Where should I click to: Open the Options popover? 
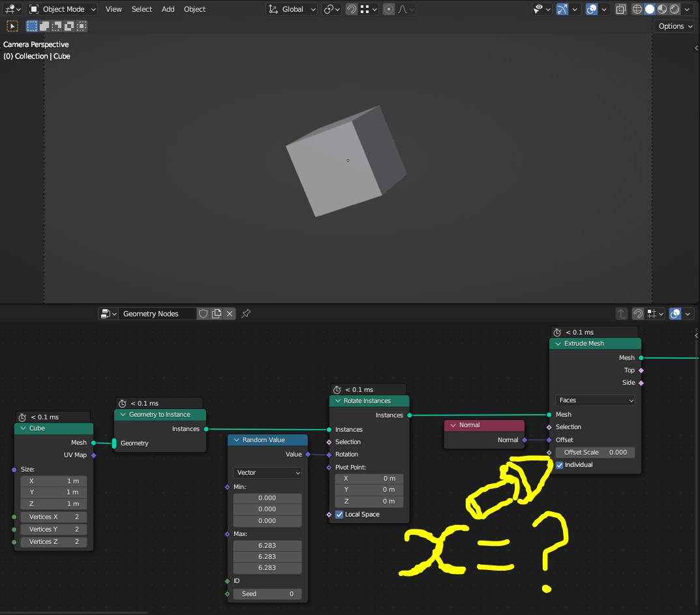[x=675, y=26]
